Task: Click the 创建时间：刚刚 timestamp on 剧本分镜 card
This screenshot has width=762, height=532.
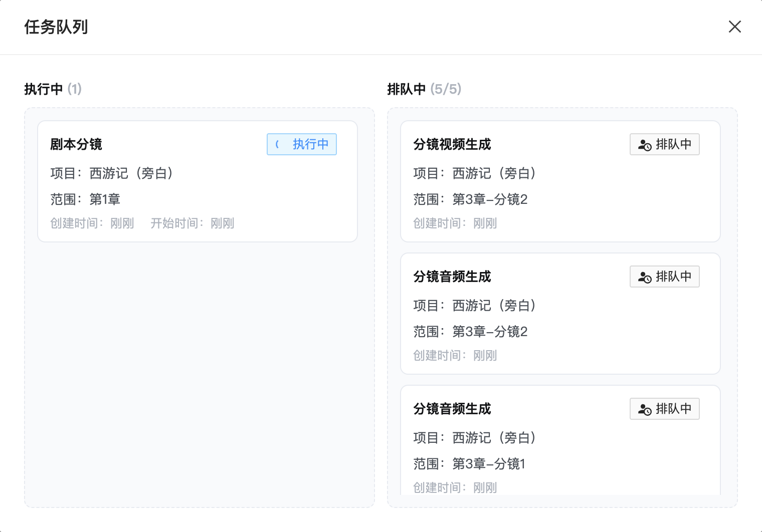Action: pyautogui.click(x=92, y=223)
